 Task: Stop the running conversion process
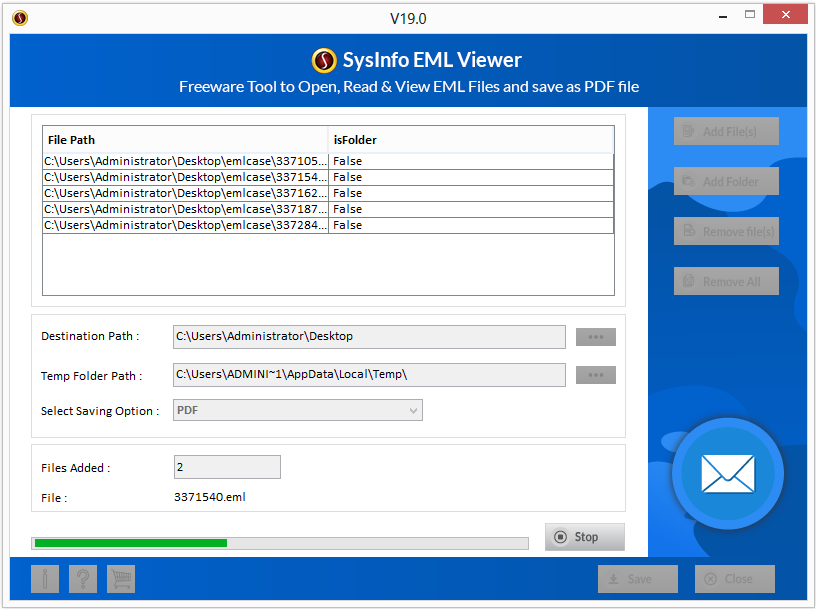[x=584, y=537]
